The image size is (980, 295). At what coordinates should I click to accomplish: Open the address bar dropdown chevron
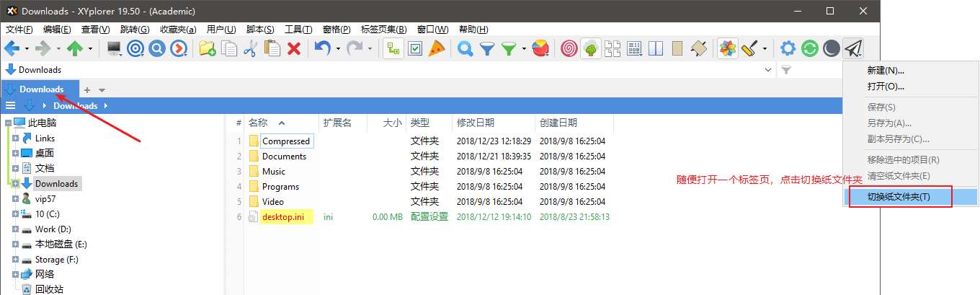(x=767, y=70)
